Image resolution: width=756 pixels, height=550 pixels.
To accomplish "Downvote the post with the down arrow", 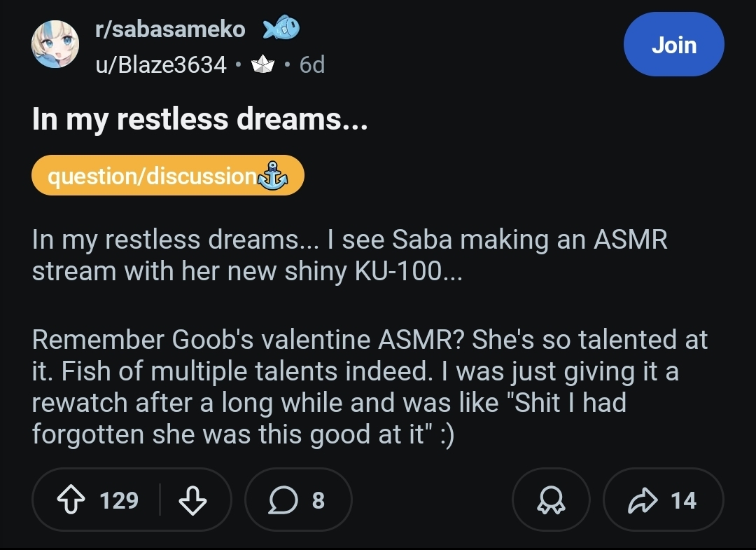I will [192, 500].
